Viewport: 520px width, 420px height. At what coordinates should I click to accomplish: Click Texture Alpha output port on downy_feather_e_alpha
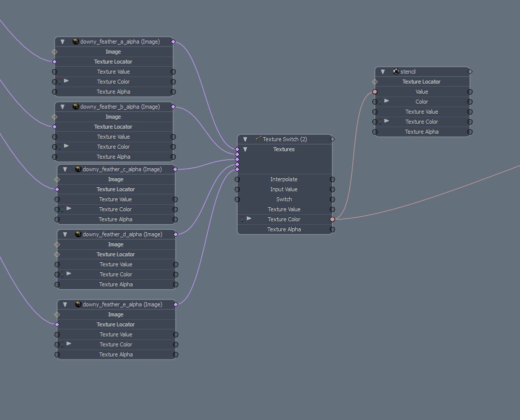click(x=176, y=354)
